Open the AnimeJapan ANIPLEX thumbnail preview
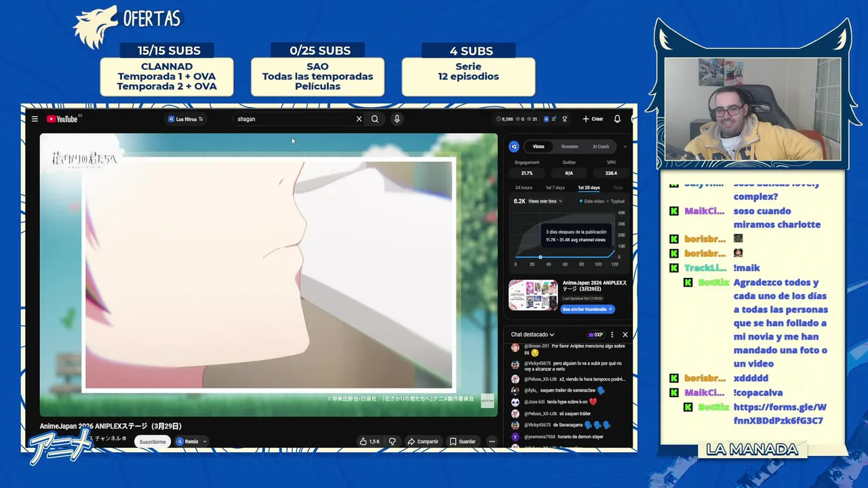This screenshot has height=488, width=868. coord(533,295)
